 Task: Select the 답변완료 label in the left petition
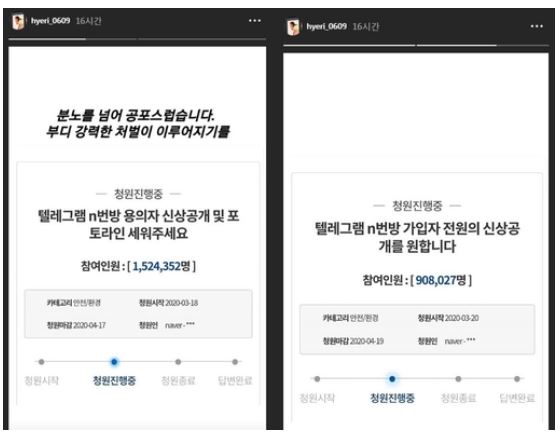click(235, 381)
